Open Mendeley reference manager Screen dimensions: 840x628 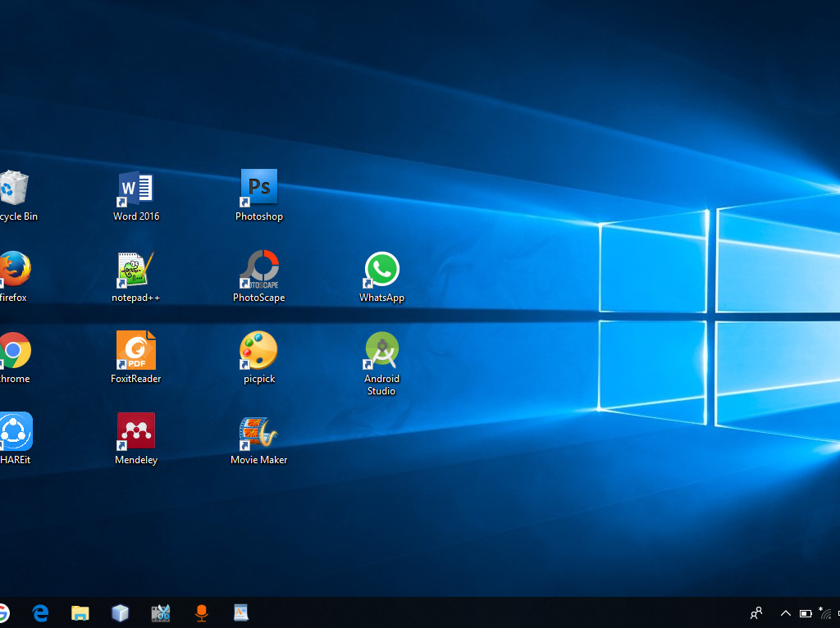point(135,430)
